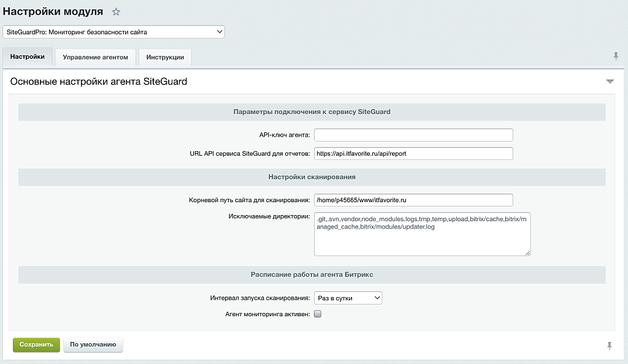Select the SiteGuard report URL field
The image size is (628, 364).
click(x=413, y=153)
